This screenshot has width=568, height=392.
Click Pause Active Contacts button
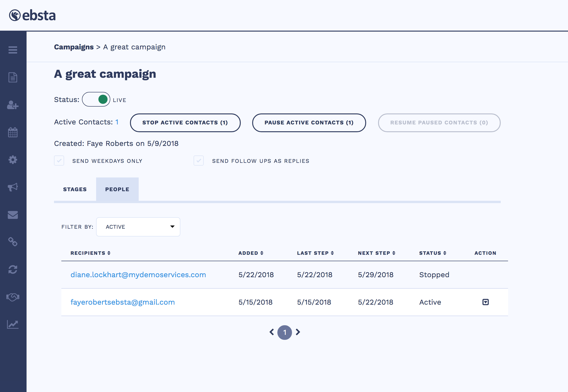[309, 123]
